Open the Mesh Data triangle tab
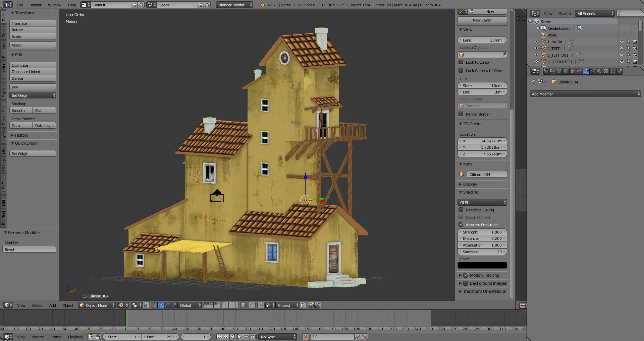This screenshot has width=644, height=341. click(x=593, y=71)
